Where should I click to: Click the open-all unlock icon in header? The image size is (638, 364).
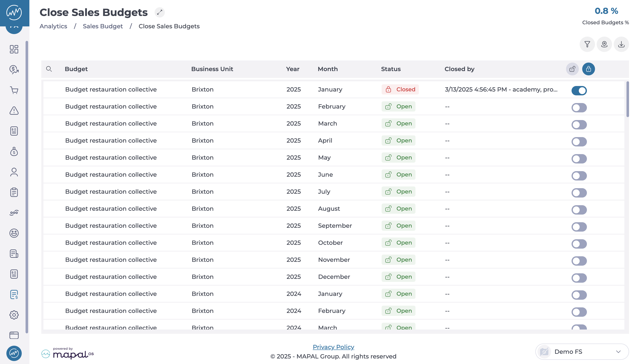coord(572,69)
